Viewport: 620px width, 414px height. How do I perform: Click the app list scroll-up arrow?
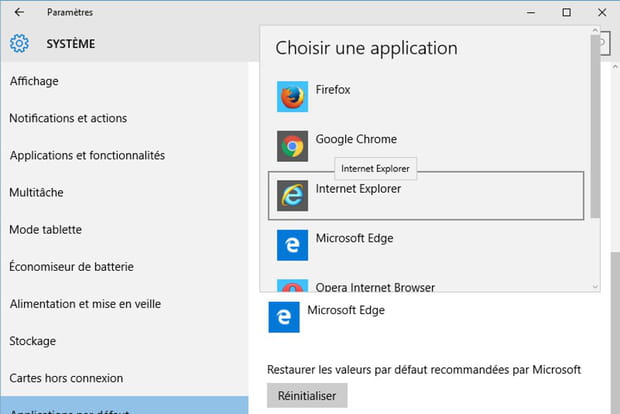click(x=595, y=30)
